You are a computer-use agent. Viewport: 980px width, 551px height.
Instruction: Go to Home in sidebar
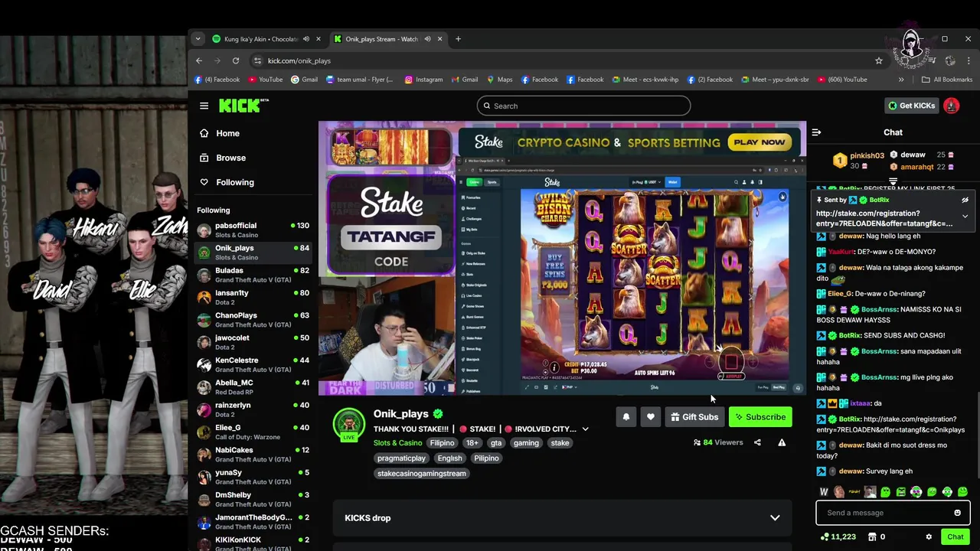pos(227,133)
